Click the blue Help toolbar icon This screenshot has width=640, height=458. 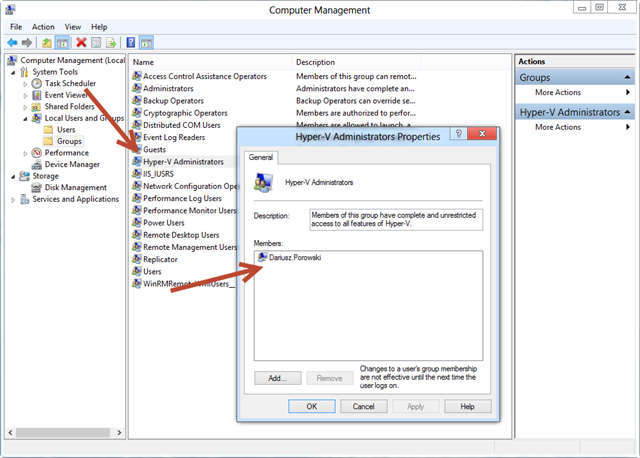(131, 42)
